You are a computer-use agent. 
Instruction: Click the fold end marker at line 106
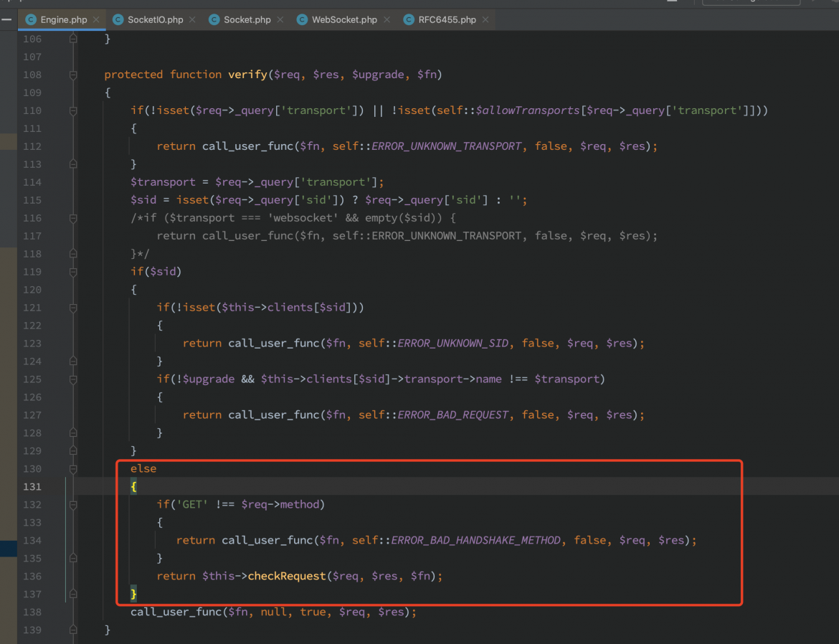pos(73,39)
